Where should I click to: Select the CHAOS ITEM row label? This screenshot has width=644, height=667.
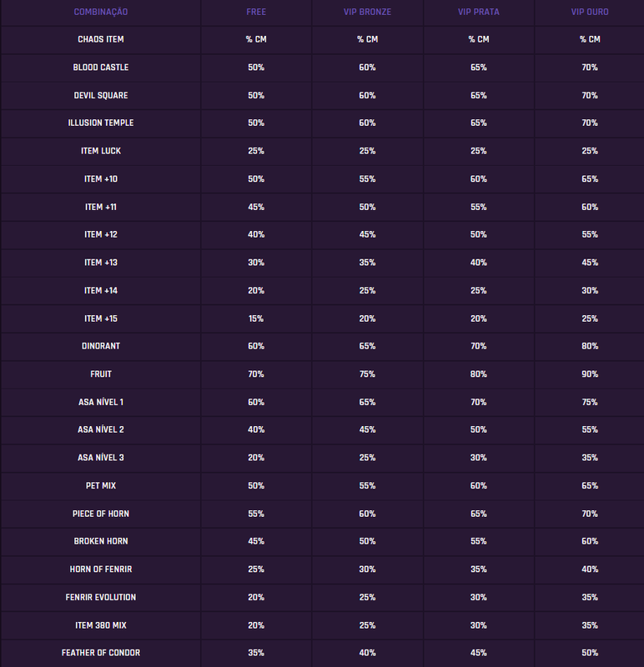tap(101, 39)
